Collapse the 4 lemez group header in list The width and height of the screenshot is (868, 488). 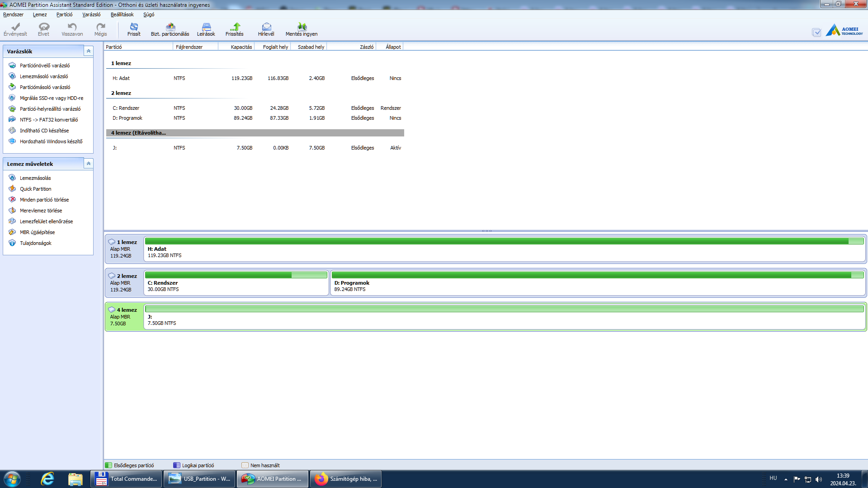[x=138, y=133]
